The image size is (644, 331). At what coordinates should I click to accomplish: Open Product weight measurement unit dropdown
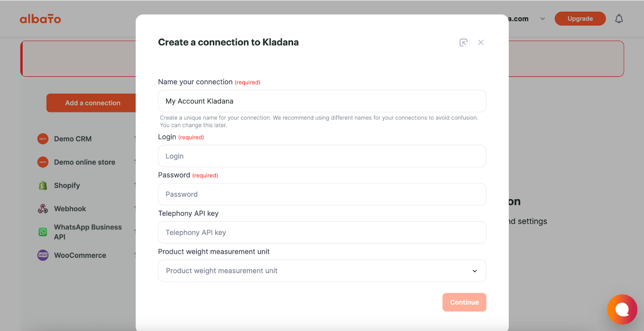[x=322, y=271]
